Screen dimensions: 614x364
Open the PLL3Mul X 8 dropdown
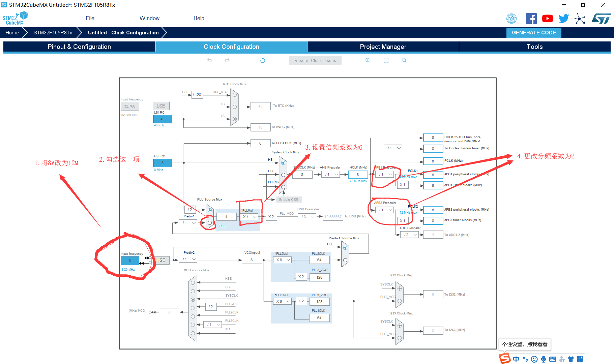282,301
